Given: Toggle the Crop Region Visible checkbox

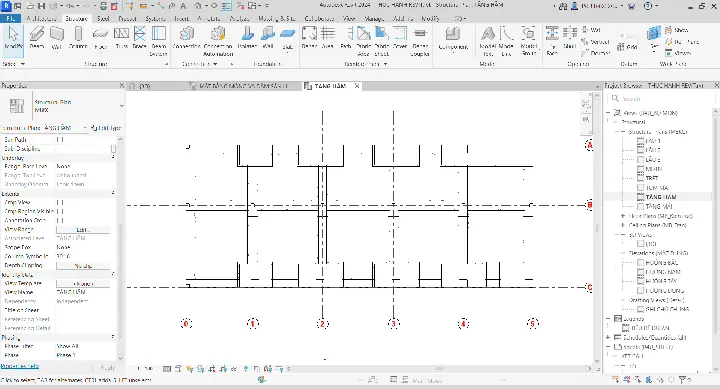Looking at the screenshot, I should (x=60, y=211).
